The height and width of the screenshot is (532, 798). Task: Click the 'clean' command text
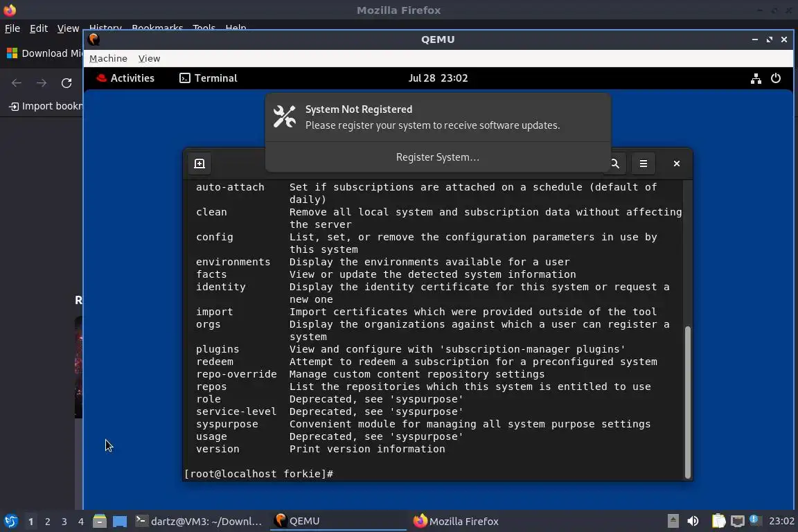coord(211,212)
